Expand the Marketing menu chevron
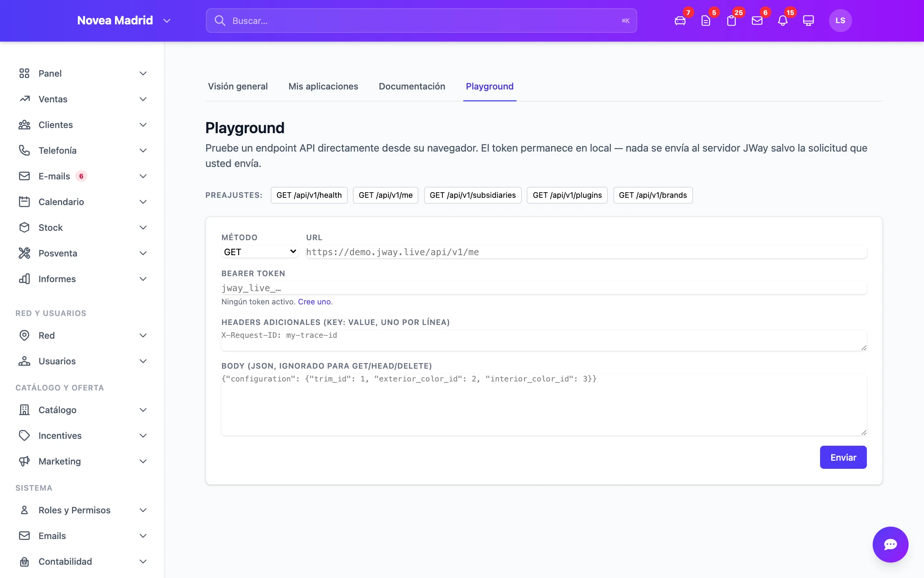This screenshot has width=924, height=578. (143, 461)
